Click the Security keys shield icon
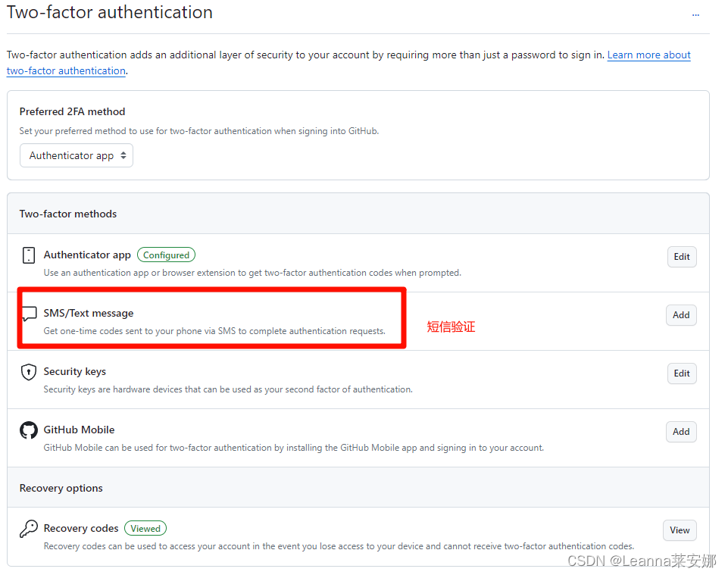Viewport: 728px width, 575px height. coord(29,372)
